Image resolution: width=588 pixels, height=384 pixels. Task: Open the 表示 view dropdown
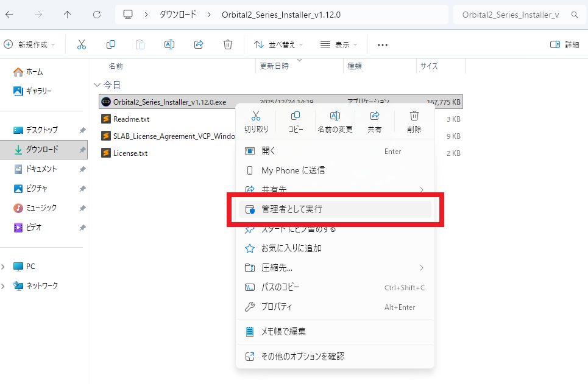(x=339, y=44)
